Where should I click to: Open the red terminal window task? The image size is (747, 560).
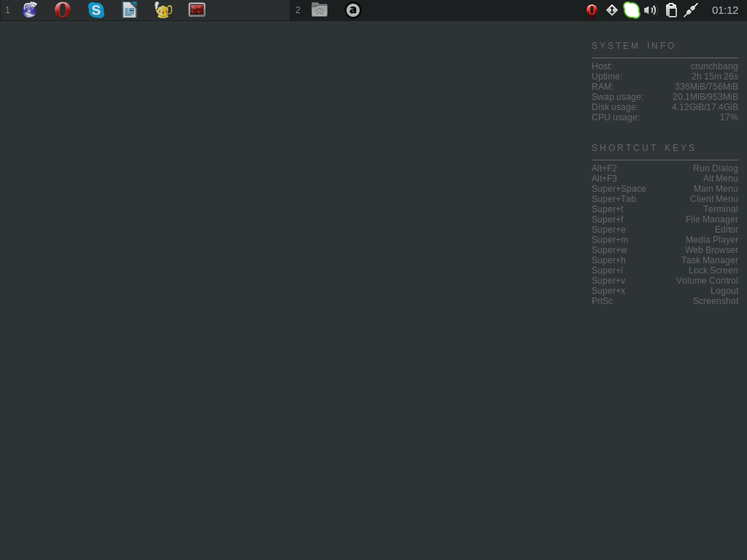[x=197, y=9]
